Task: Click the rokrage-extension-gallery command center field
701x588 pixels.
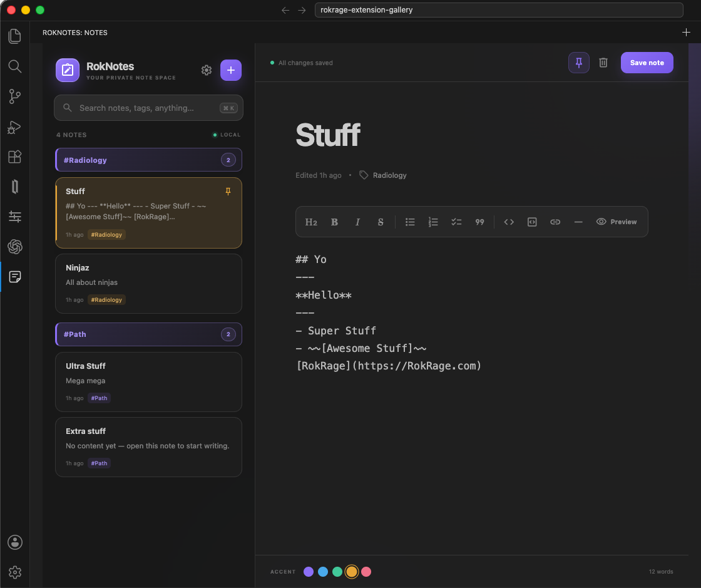Action: [x=498, y=10]
